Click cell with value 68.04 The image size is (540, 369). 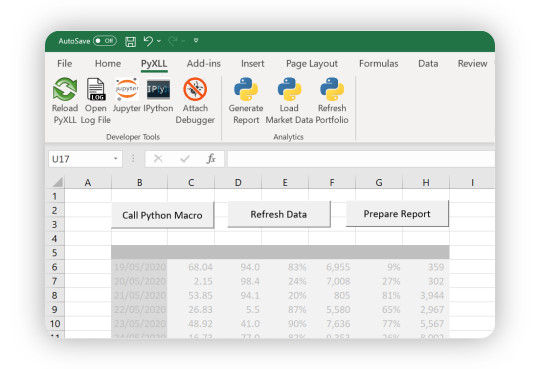point(191,267)
